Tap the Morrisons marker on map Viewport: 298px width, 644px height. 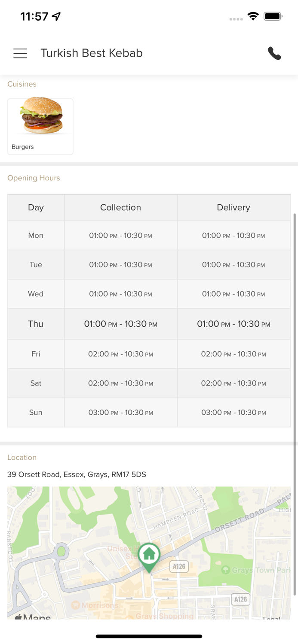pyautogui.click(x=76, y=605)
